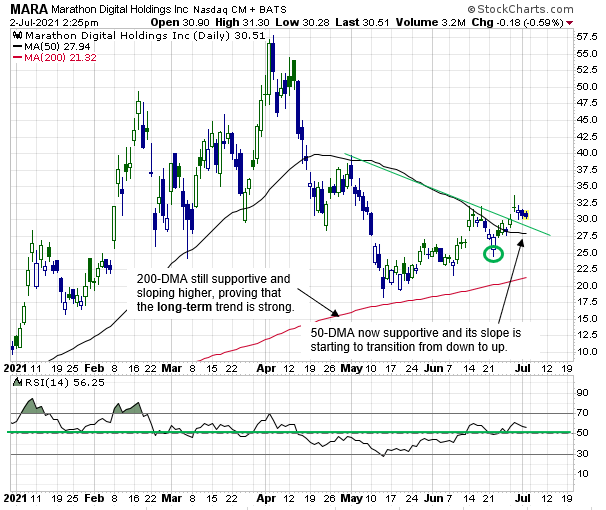Click the 42.5 price axis label
Image resolution: width=606 pixels, height=510 pixels.
coord(587,136)
